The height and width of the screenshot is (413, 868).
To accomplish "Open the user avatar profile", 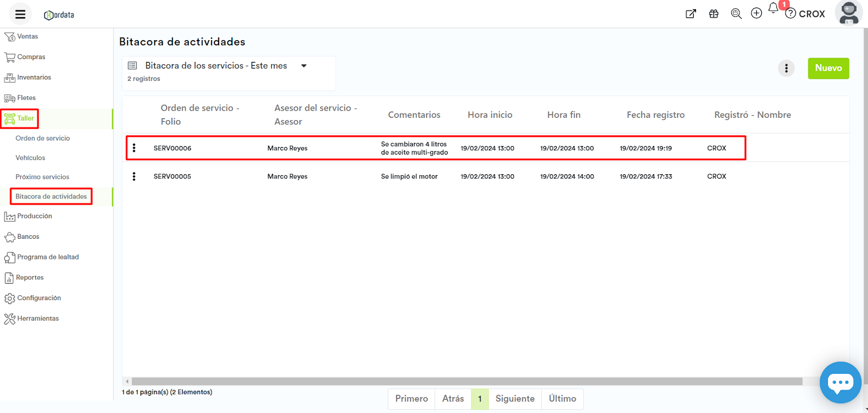I will coord(848,14).
